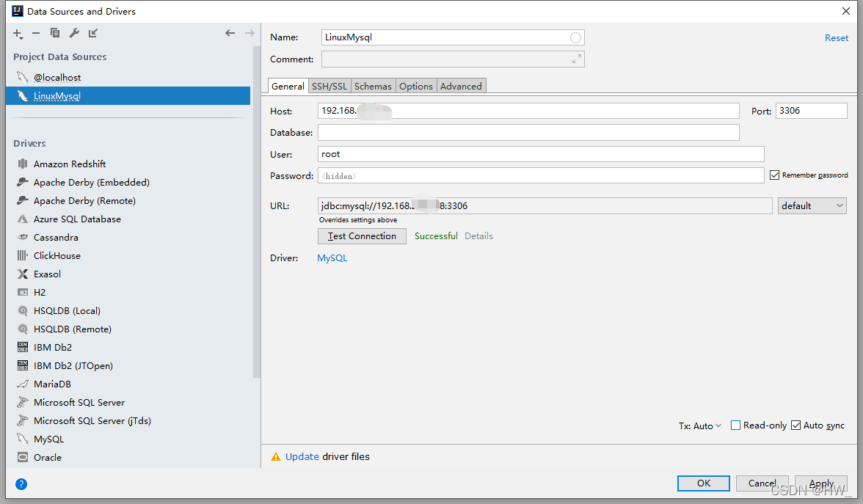Click the Update driver files link

pyautogui.click(x=302, y=456)
